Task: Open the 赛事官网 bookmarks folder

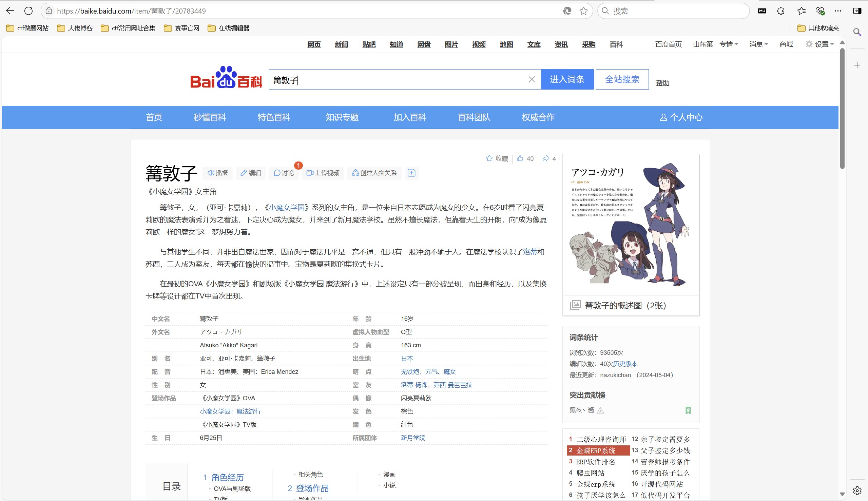Action: pos(182,28)
